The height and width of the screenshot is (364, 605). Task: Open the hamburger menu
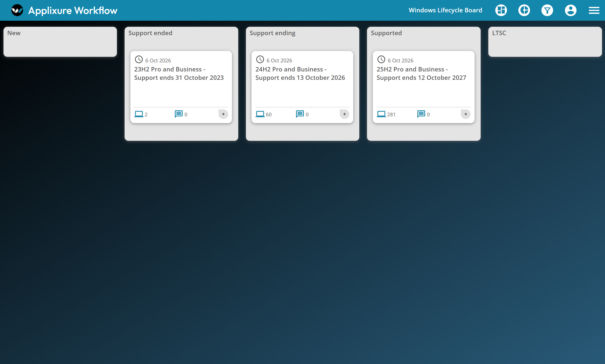click(594, 10)
